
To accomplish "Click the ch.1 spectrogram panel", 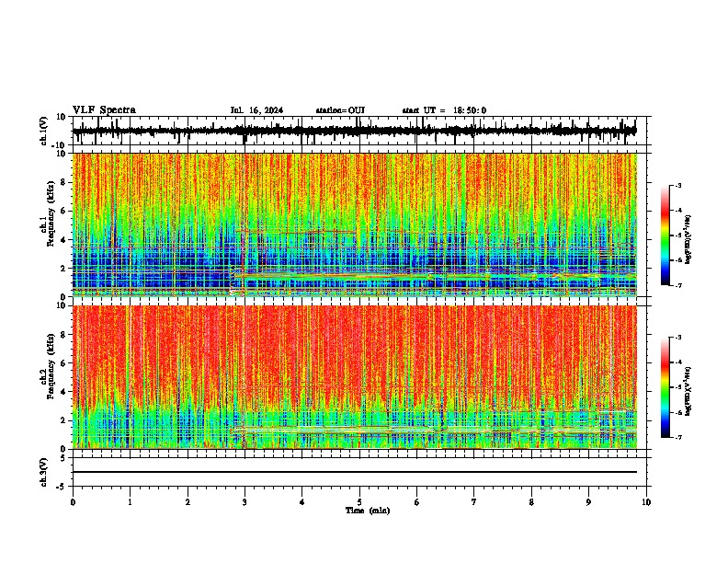I will (x=355, y=224).
